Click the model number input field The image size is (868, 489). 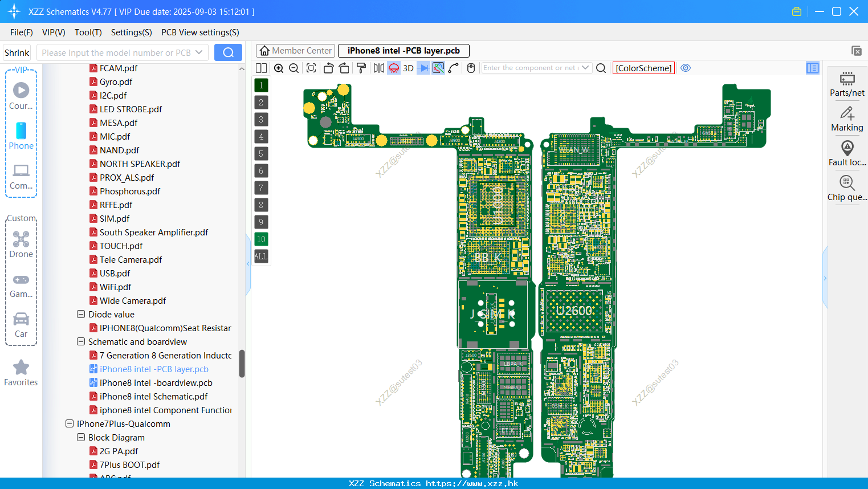[x=116, y=52]
